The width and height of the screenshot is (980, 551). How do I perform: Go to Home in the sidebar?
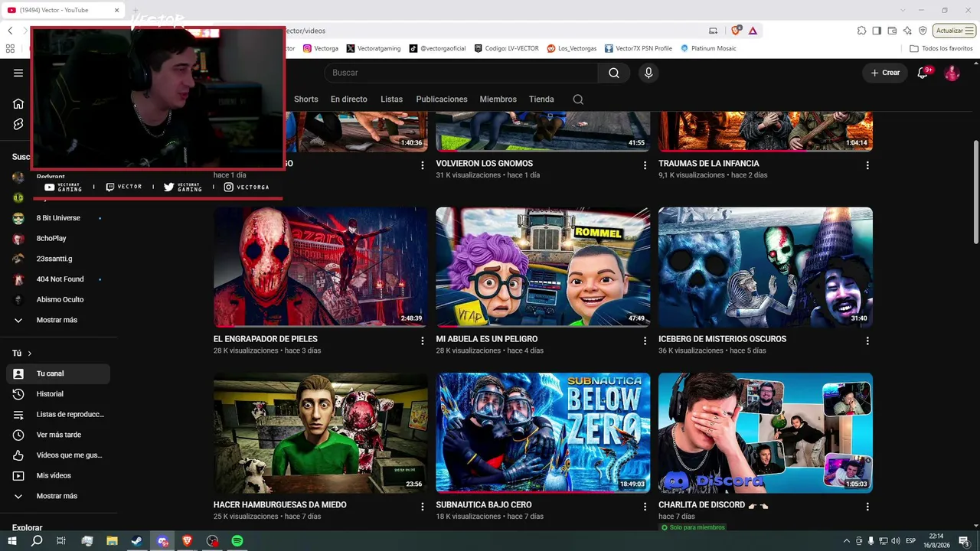click(x=18, y=103)
